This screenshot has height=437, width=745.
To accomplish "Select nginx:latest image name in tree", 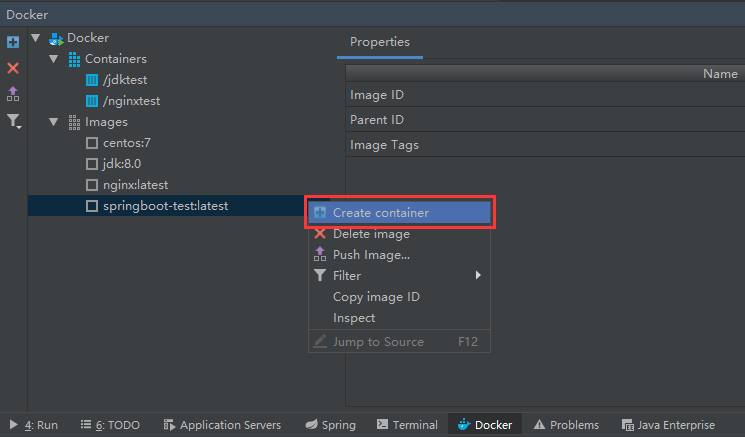I will (x=135, y=185).
